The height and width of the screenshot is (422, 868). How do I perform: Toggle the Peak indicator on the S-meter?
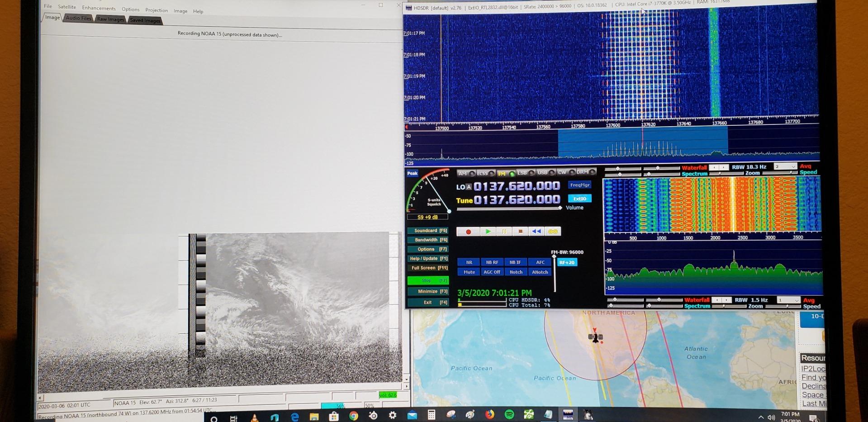(x=412, y=173)
